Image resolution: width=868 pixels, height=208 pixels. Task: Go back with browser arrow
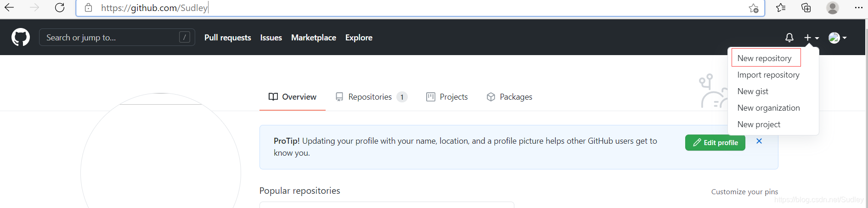click(9, 8)
